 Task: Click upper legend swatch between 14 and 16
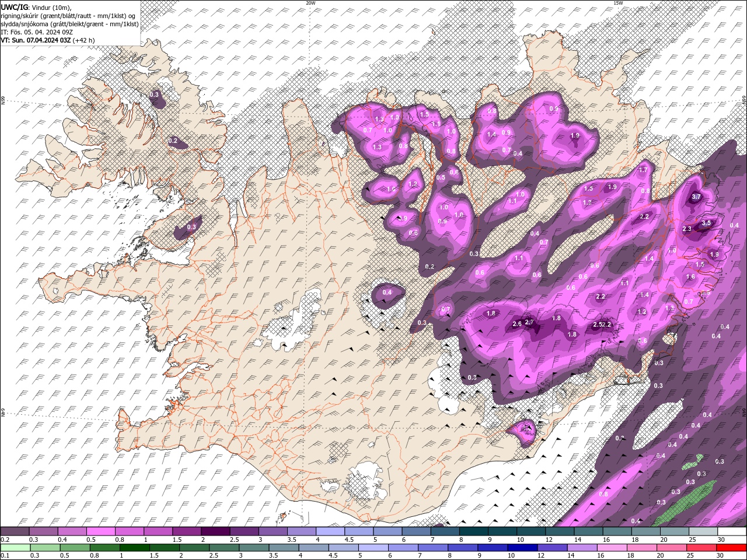(x=588, y=531)
